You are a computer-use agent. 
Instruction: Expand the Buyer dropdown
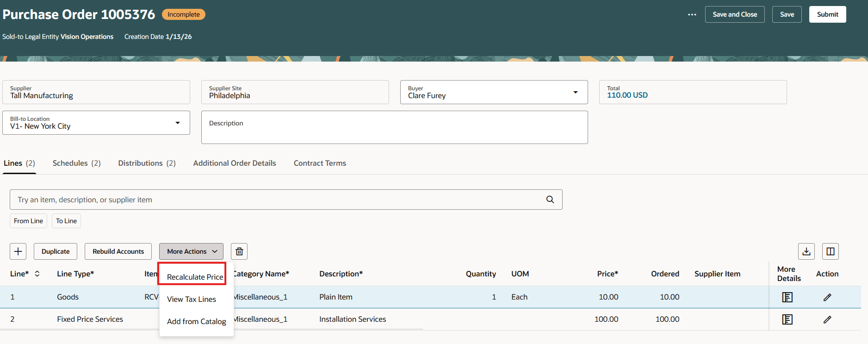click(576, 92)
